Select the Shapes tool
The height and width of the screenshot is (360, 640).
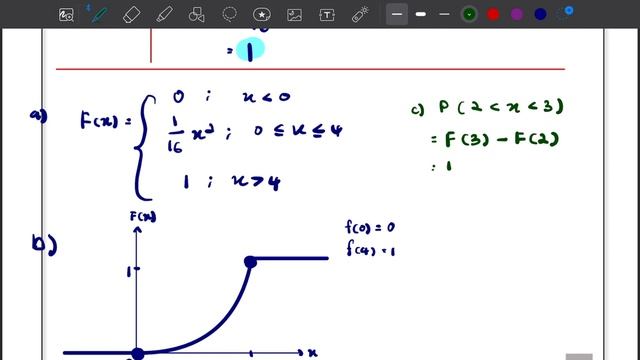196,15
